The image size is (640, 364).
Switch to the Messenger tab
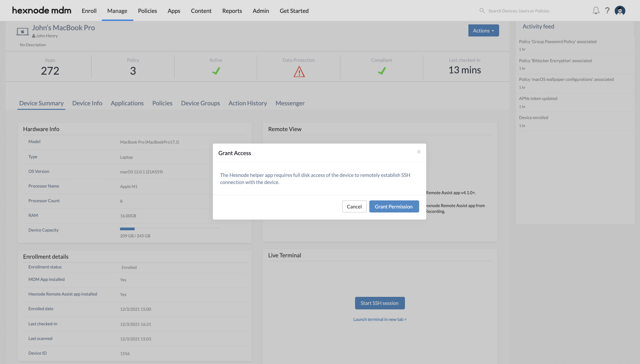[290, 103]
